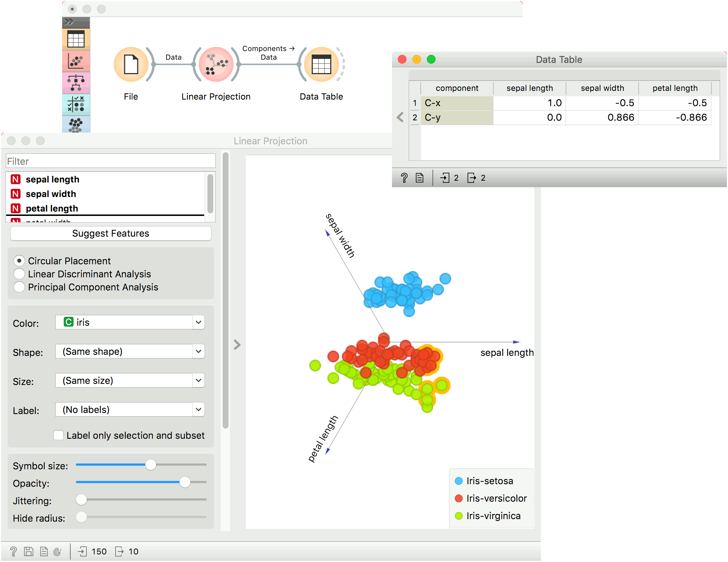Open the Linear Projection node on the canvas
The height and width of the screenshot is (562, 728).
click(215, 64)
